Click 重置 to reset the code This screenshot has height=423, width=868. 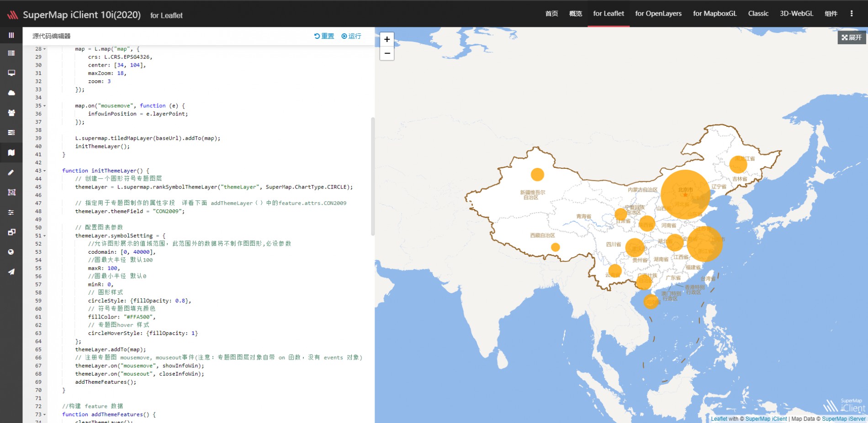pos(324,36)
